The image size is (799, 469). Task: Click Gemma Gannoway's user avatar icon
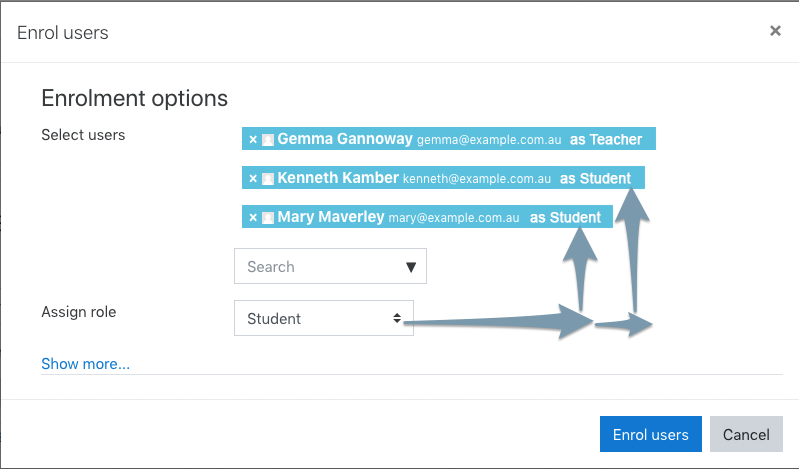pos(268,140)
